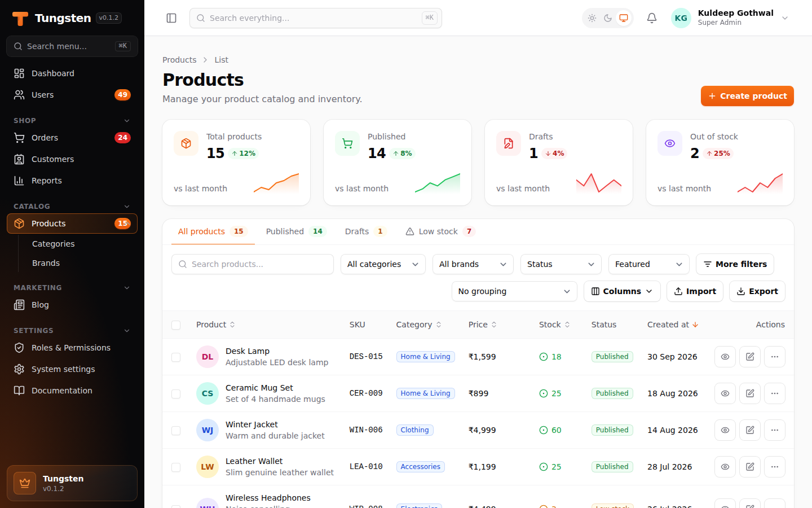Switch to the Low stock tab
Screen dimensions: 812x508
(440, 231)
